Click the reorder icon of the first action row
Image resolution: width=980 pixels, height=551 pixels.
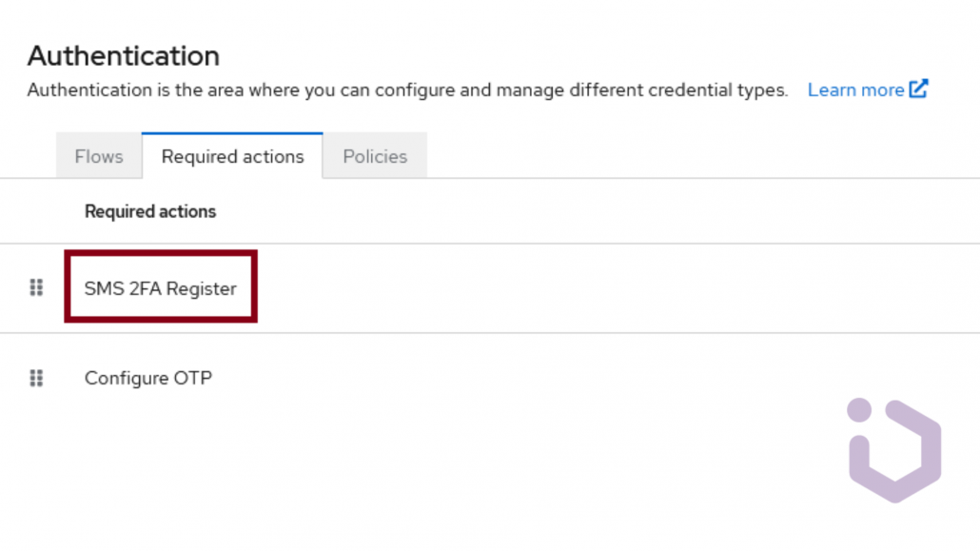click(x=36, y=287)
